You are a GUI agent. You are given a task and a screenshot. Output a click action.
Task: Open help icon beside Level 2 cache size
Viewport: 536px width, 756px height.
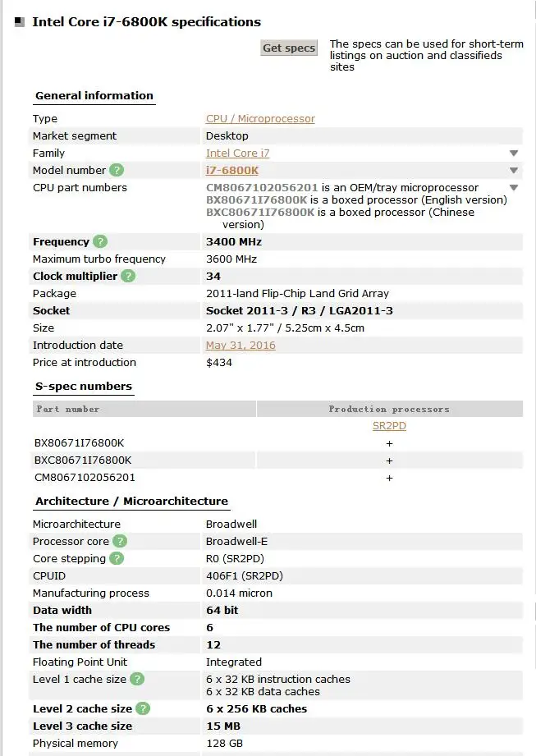pos(143,708)
